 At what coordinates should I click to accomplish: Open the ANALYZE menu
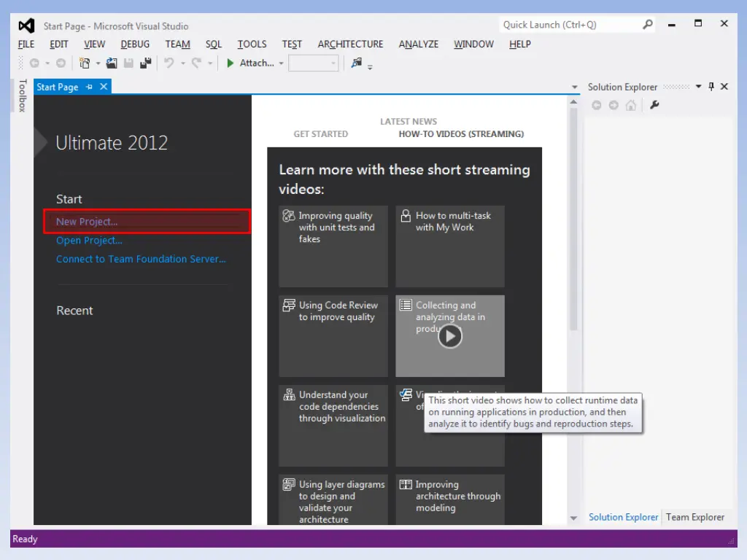(419, 44)
